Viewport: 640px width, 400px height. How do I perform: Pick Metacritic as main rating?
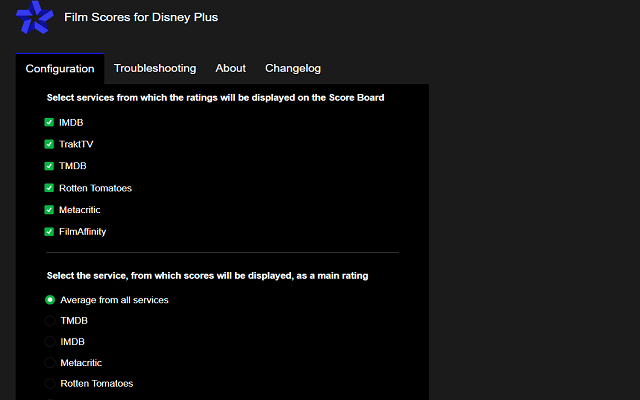50,362
